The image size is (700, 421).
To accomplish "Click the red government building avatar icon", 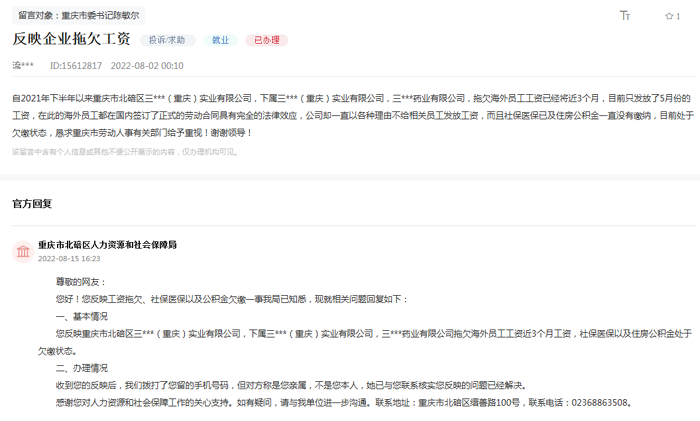I will pyautogui.click(x=22, y=250).
